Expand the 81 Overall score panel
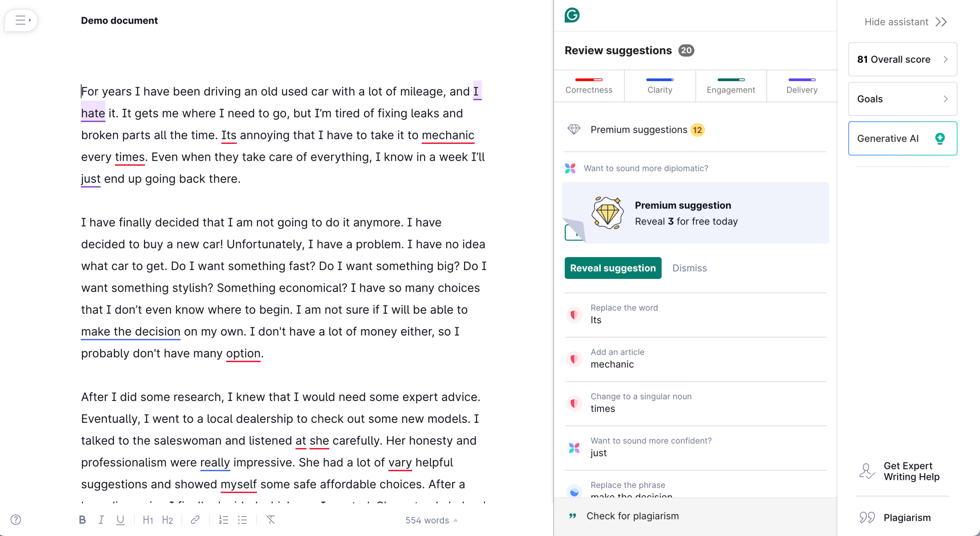 903,59
